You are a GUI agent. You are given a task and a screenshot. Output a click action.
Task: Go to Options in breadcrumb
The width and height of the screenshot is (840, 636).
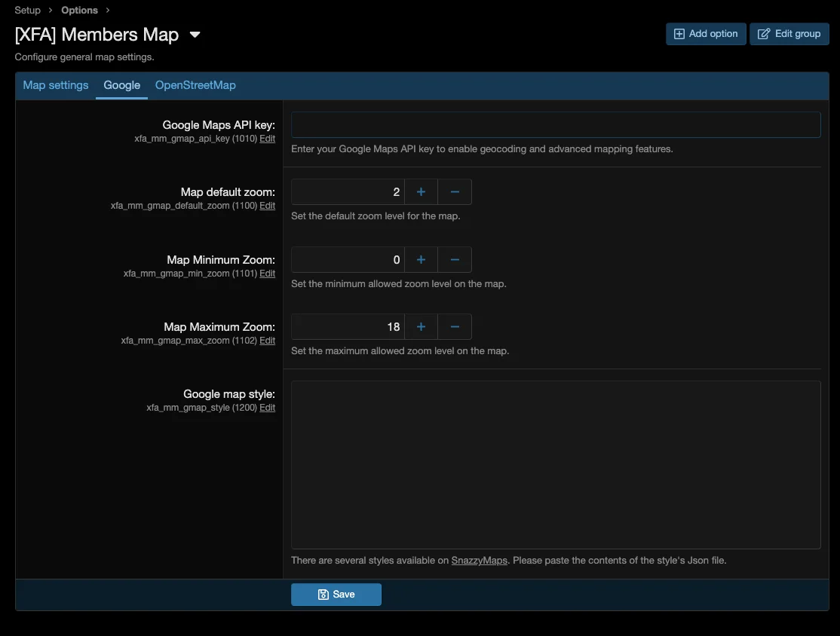click(x=79, y=10)
